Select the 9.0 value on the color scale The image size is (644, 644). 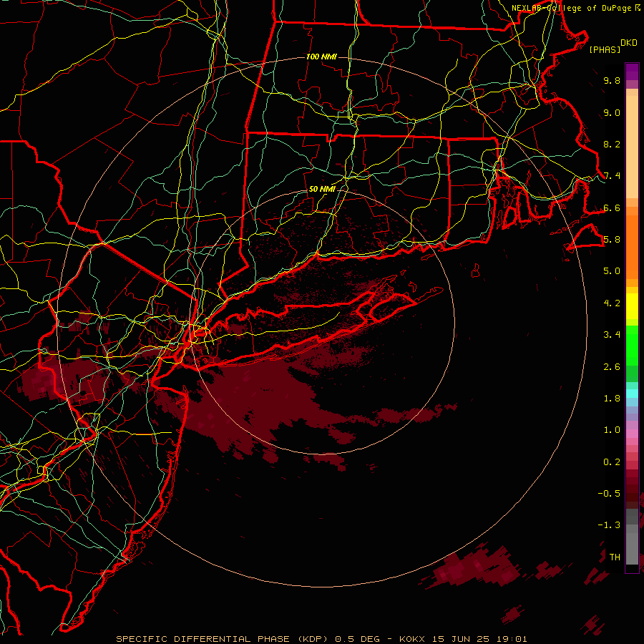[612, 112]
